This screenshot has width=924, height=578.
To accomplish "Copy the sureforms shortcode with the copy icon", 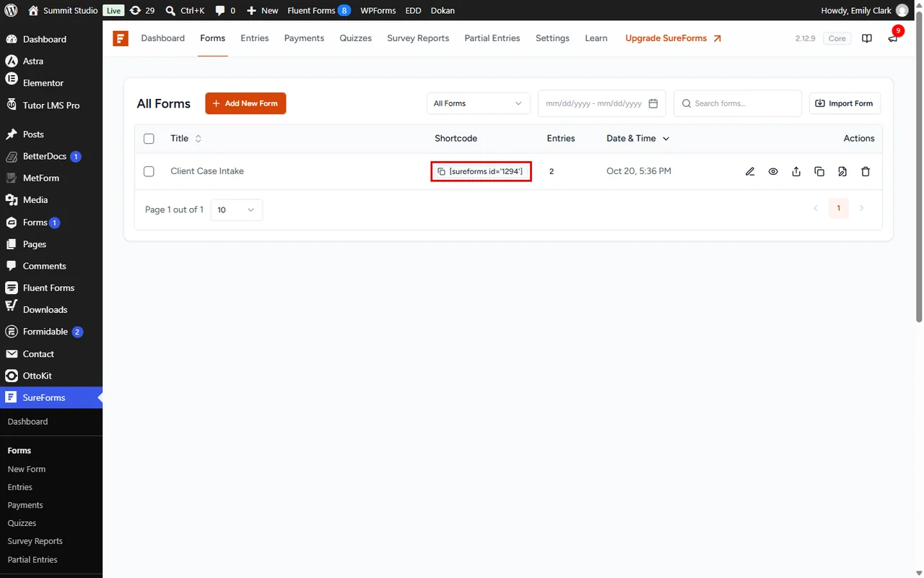I will (442, 172).
